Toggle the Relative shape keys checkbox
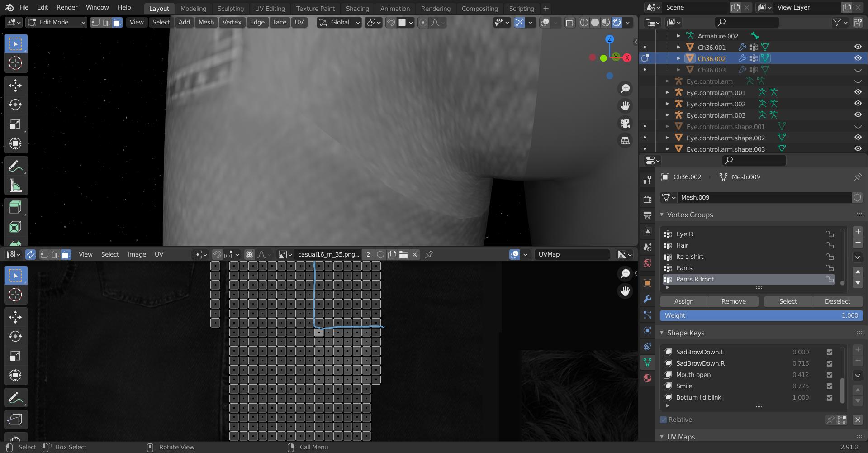This screenshot has width=868, height=453. click(664, 420)
